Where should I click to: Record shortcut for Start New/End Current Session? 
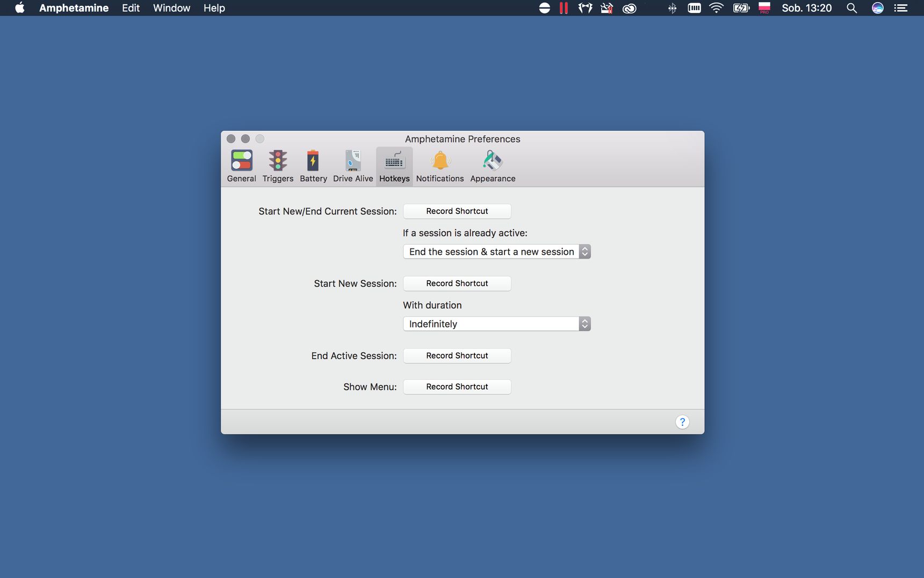(457, 211)
